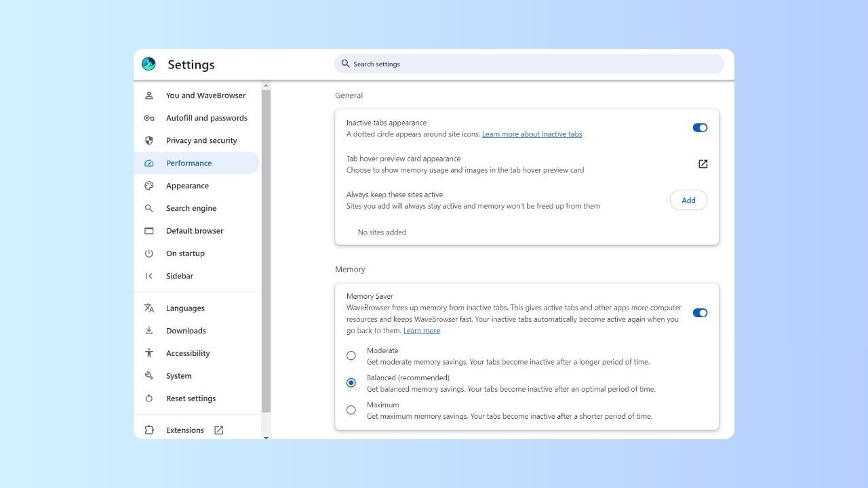
Task: Select Balanced (recommended) radio button
Action: point(351,383)
